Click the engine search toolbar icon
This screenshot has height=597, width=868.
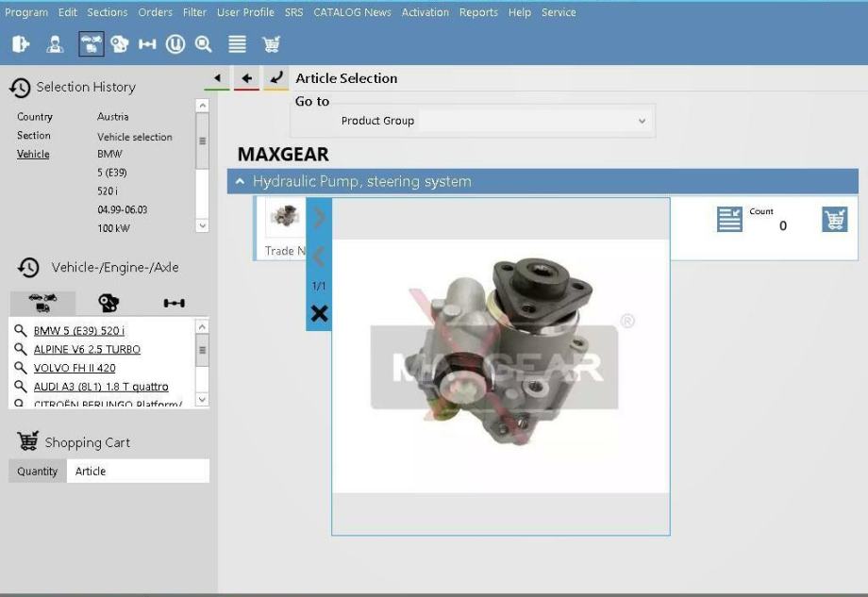click(120, 44)
